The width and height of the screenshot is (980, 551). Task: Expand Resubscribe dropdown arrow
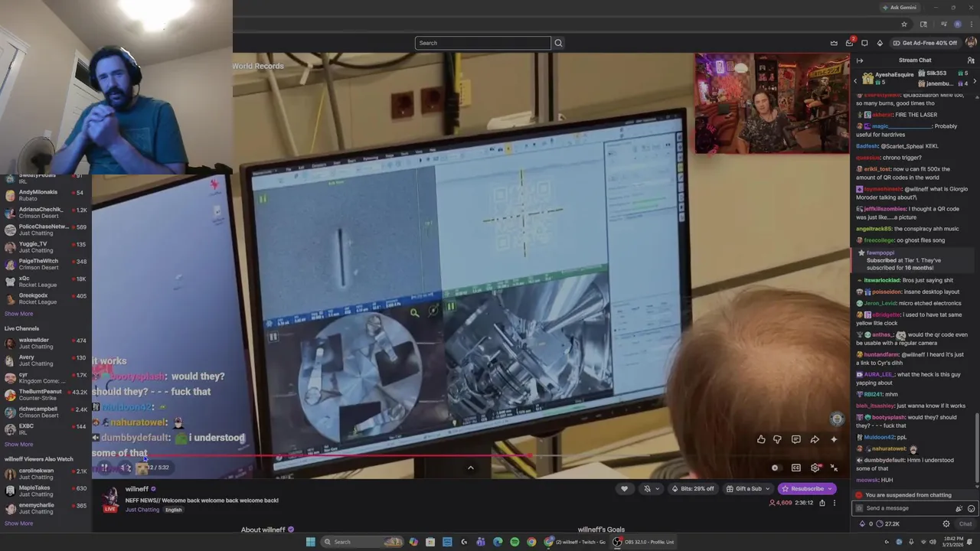pos(831,489)
